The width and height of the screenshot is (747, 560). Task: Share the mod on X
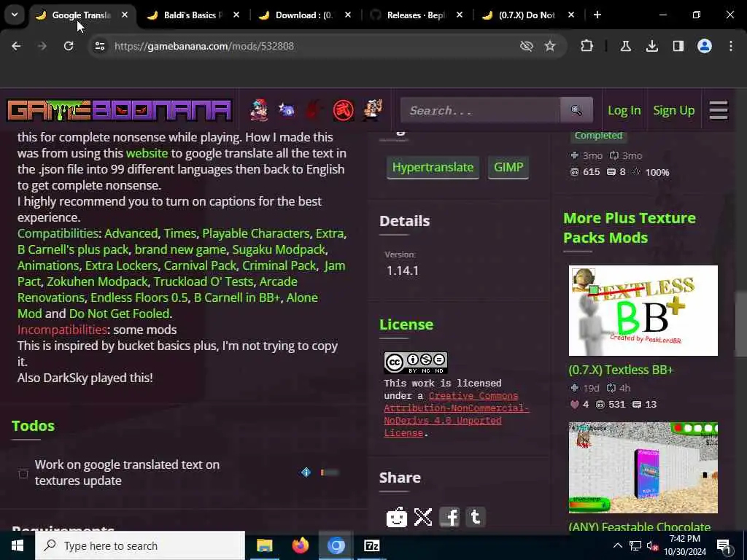coord(423,517)
